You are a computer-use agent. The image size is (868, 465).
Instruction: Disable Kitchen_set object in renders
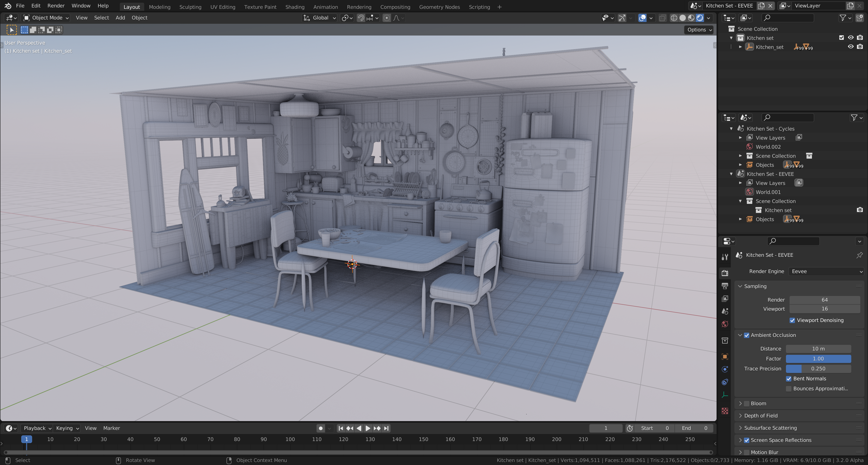[860, 47]
